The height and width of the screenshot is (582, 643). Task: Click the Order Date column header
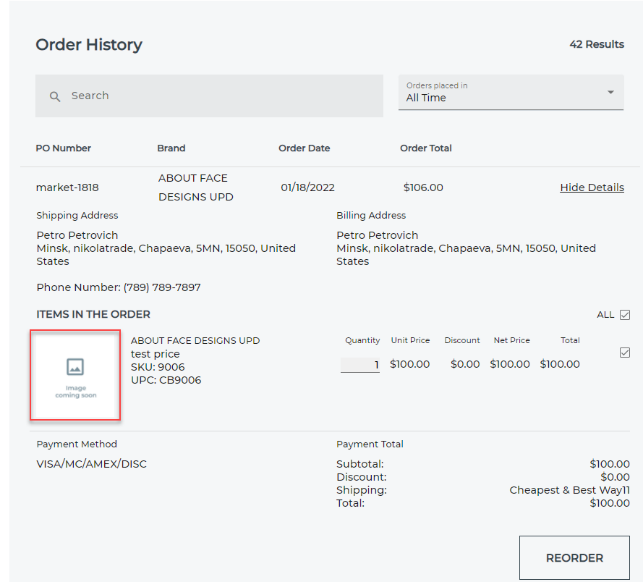[304, 148]
